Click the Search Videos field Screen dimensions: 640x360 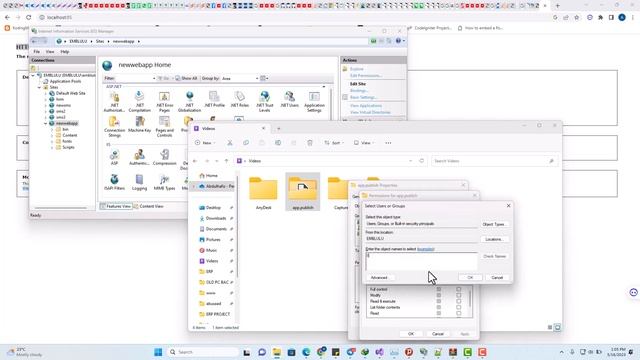[494, 161]
